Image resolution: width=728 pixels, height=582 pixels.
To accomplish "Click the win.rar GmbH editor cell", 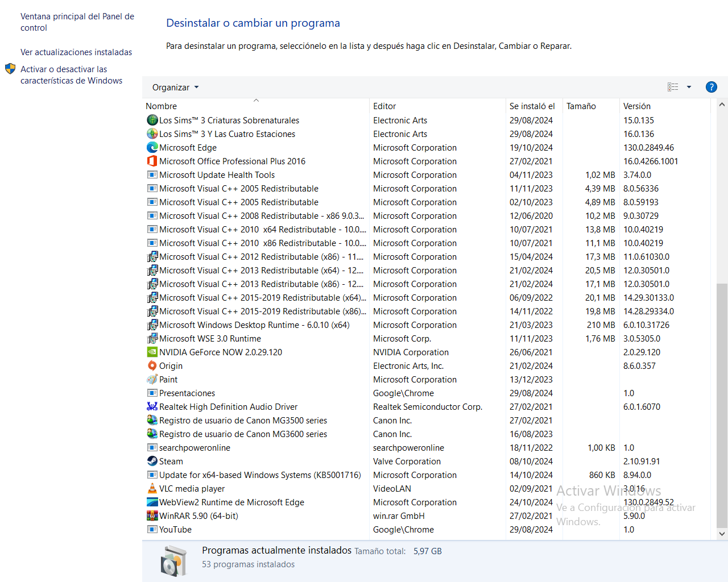I will pos(399,516).
